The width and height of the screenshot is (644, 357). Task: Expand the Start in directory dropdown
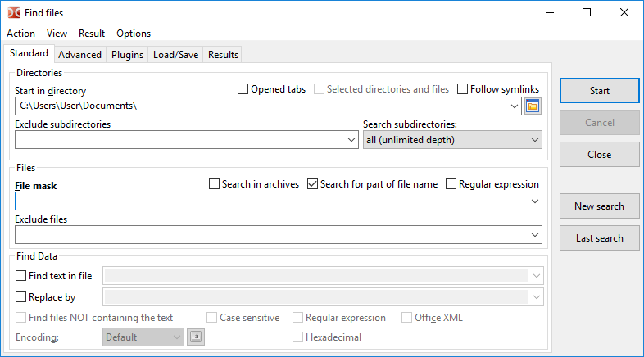pyautogui.click(x=513, y=106)
